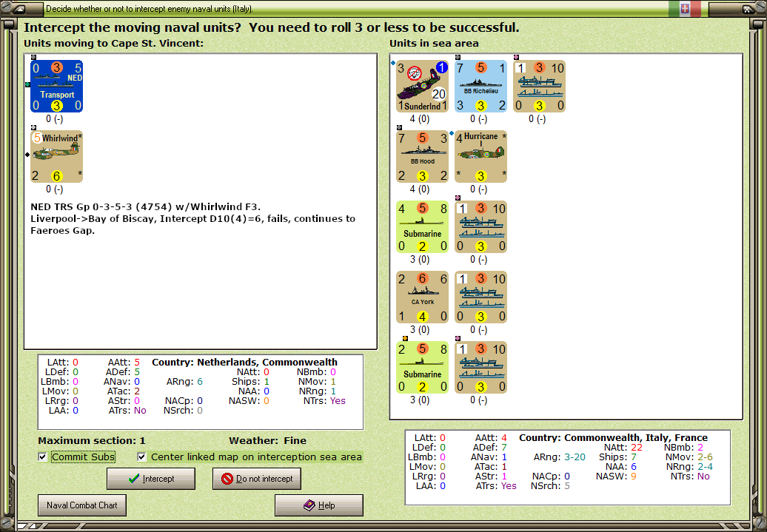Click the Intercept button
767x532 pixels.
151,479
